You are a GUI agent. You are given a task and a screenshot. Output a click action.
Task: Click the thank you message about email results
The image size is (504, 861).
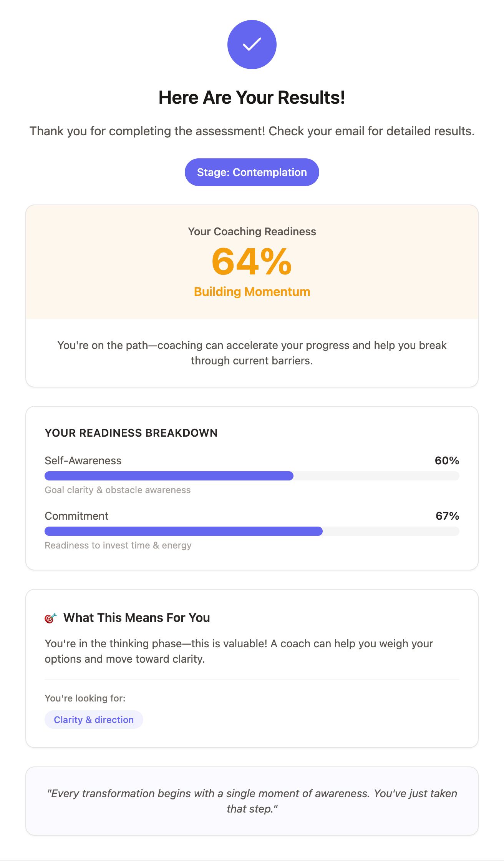point(252,131)
